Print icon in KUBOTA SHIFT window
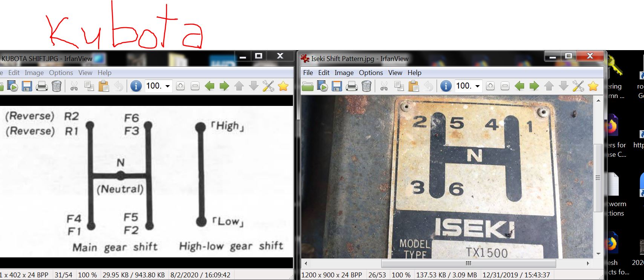 click(41, 86)
